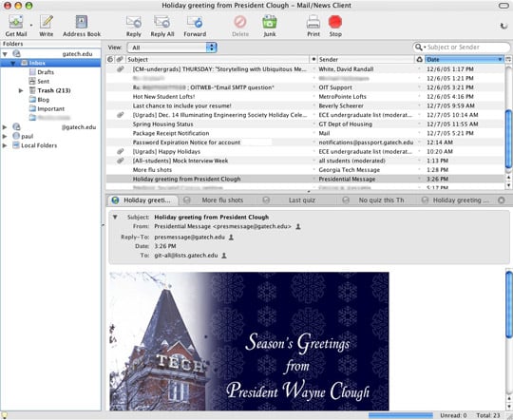The image size is (513, 420).
Task: Toggle read status of Spring Housing Status message
Action: (313, 124)
